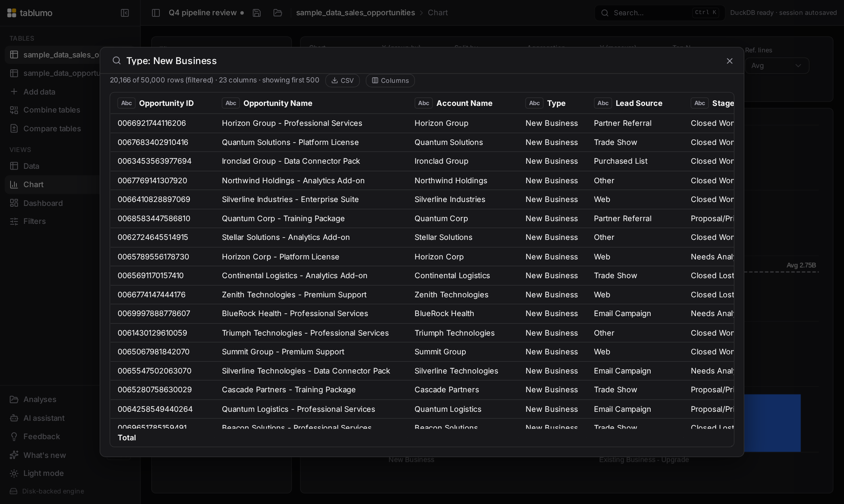This screenshot has height=504, width=844.
Task: Sort by Opportunity Name column header
Action: pos(277,103)
